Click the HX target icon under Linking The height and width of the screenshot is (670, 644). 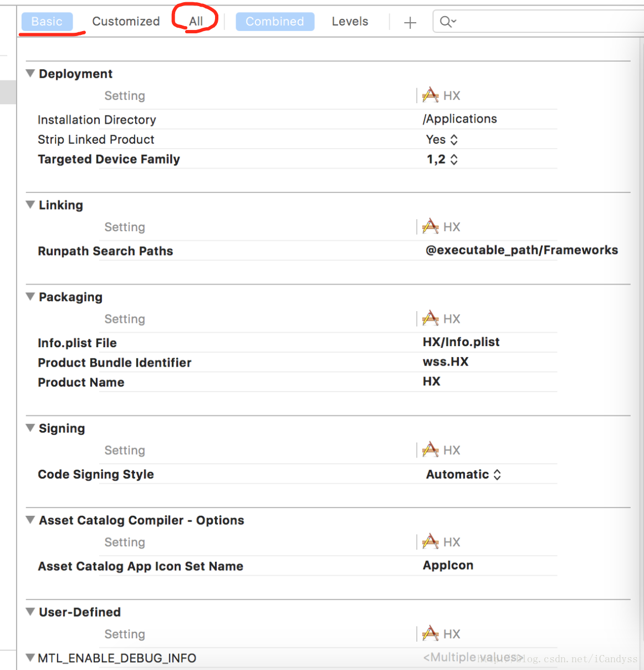[x=430, y=227]
